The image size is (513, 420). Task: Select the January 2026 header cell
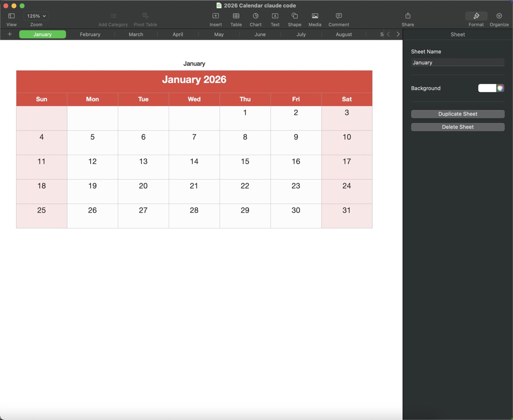(194, 81)
